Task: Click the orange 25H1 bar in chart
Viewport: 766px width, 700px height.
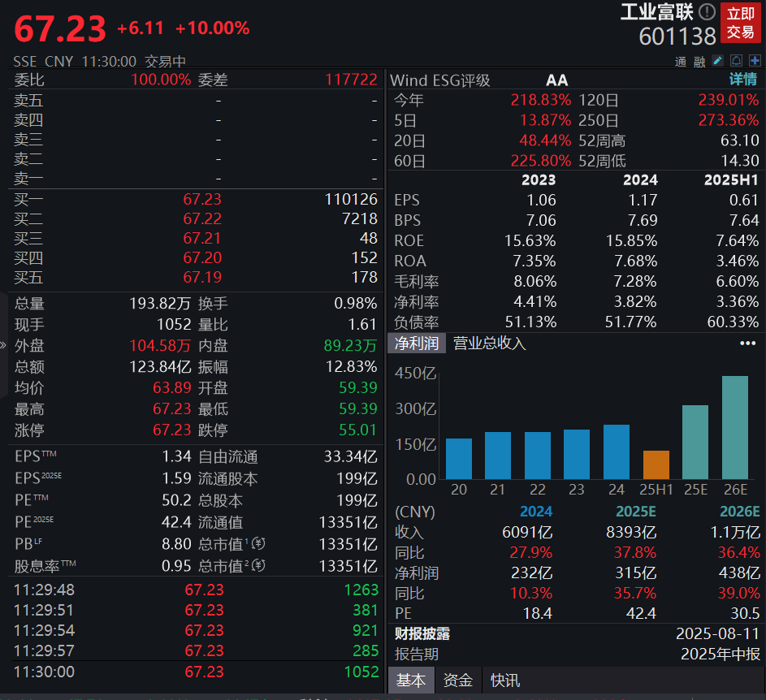Action: pos(656,465)
